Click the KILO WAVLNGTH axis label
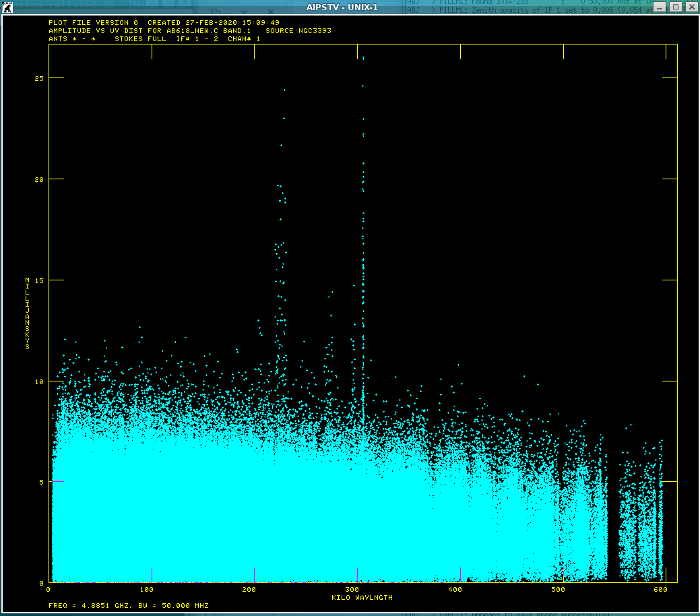The height and width of the screenshot is (616, 700). [x=362, y=598]
